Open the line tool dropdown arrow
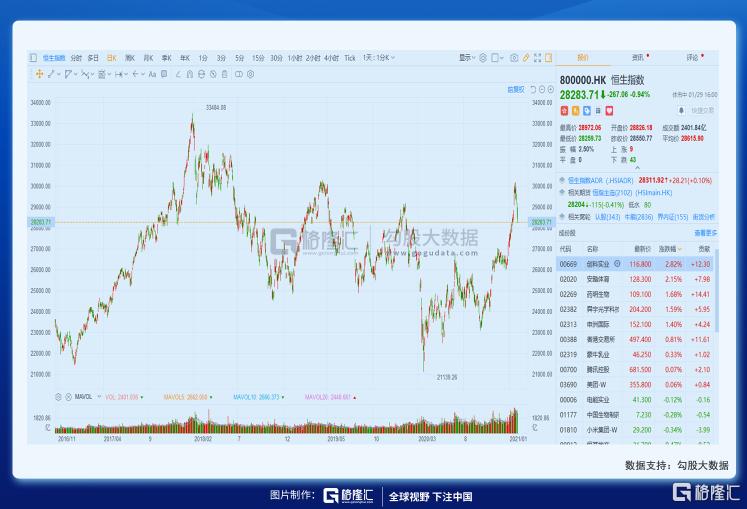The width and height of the screenshot is (747, 509). point(59,74)
